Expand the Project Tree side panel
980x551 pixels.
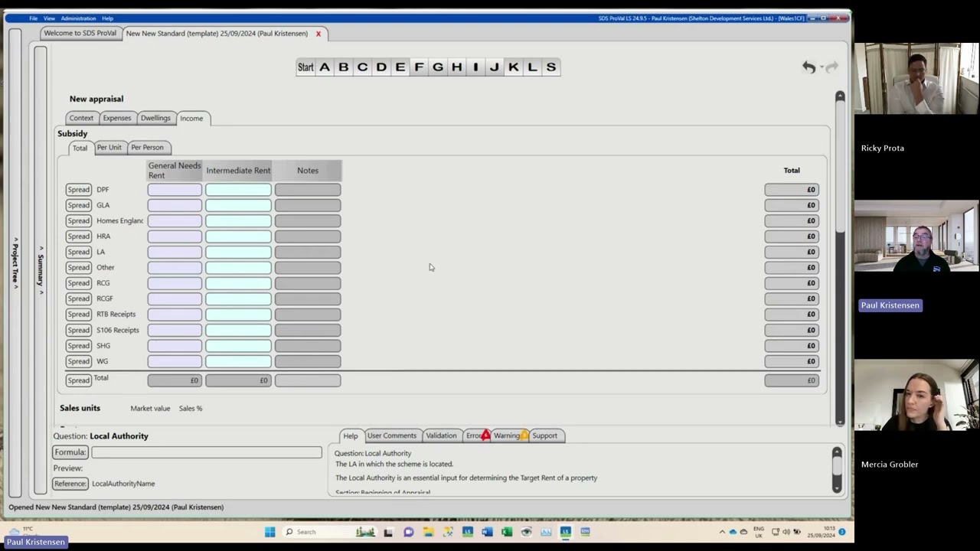(x=15, y=264)
